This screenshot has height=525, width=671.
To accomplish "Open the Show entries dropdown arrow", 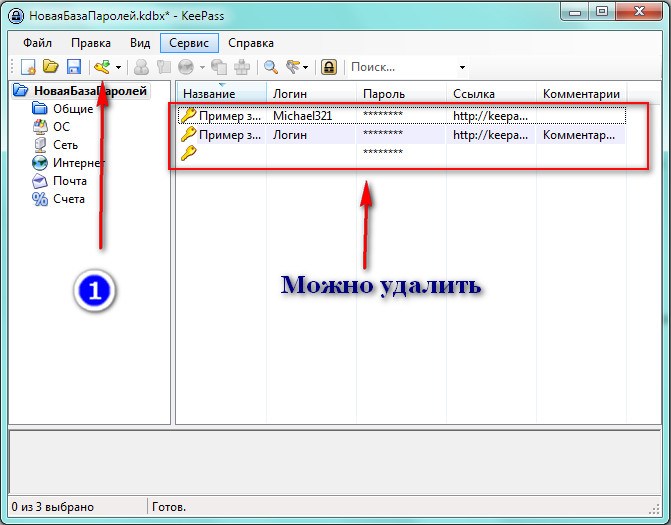I will (306, 67).
